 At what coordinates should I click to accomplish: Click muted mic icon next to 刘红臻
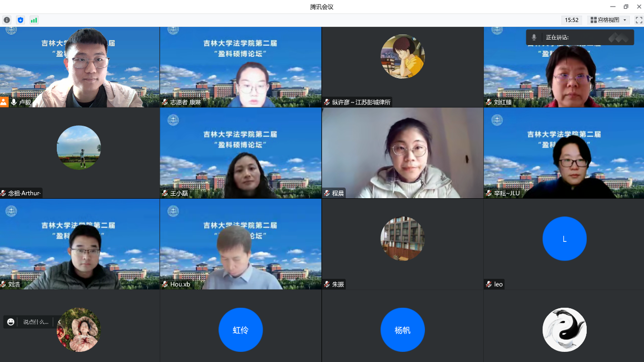[x=489, y=102]
